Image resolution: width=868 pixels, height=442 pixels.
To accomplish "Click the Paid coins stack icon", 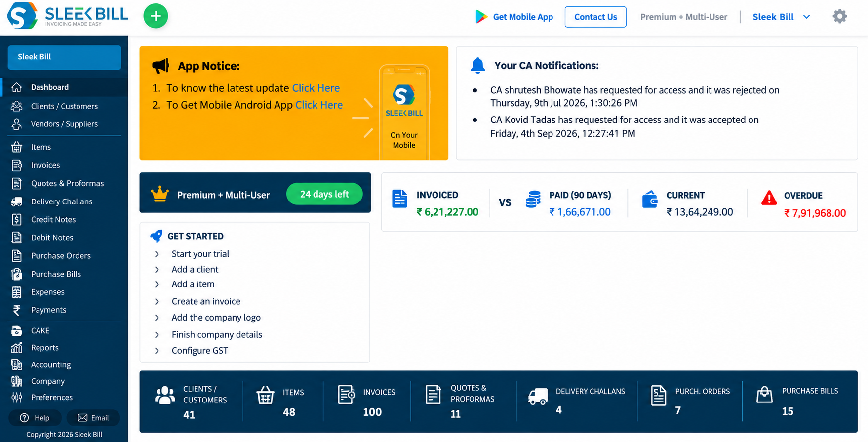I will 533,199.
